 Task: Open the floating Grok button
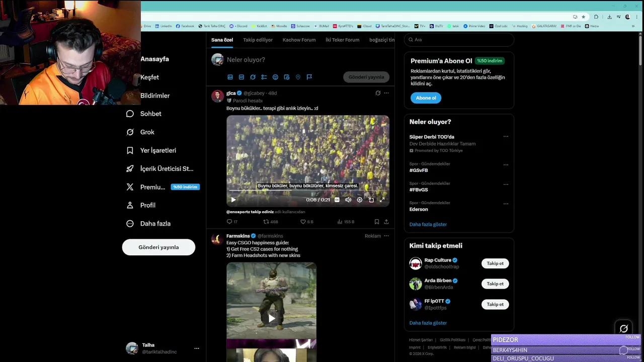[624, 328]
